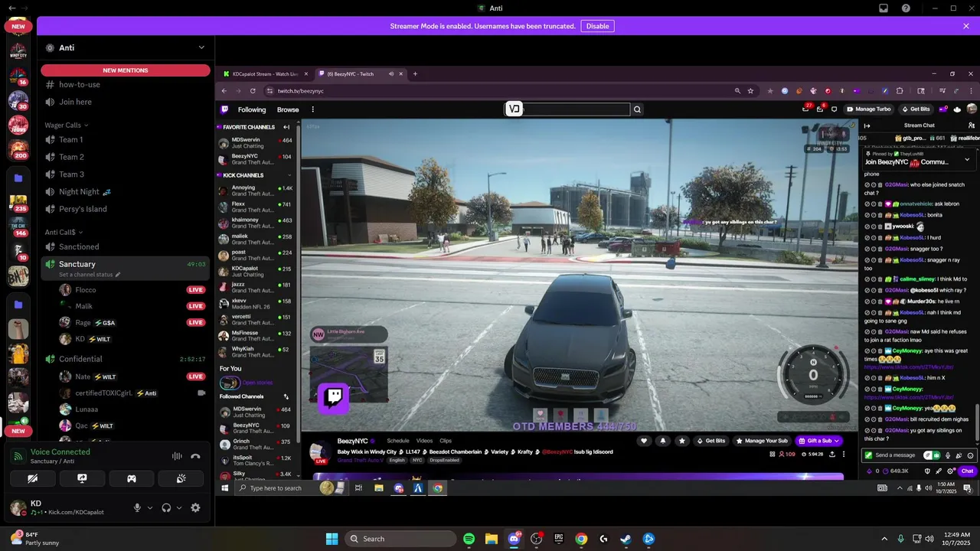
Task: Collapse the Wager Calls category
Action: click(x=67, y=125)
